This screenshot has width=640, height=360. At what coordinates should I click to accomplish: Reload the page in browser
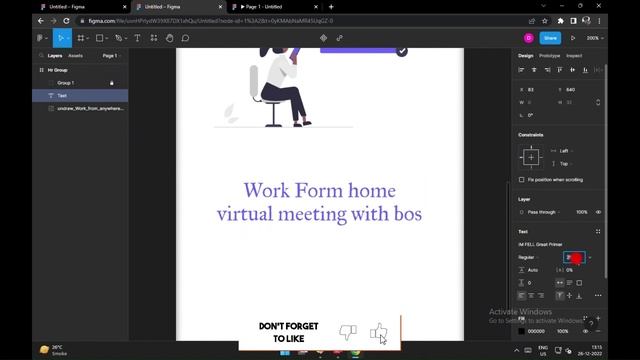[66, 20]
